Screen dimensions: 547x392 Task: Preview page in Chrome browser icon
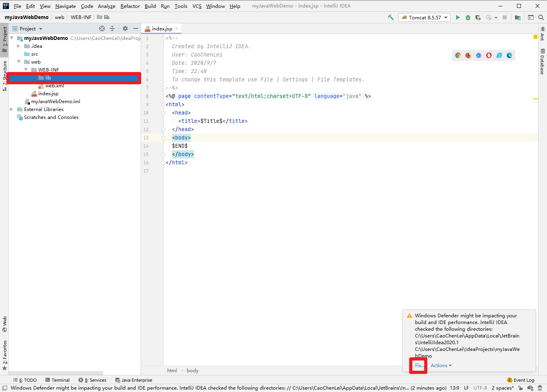458,55
